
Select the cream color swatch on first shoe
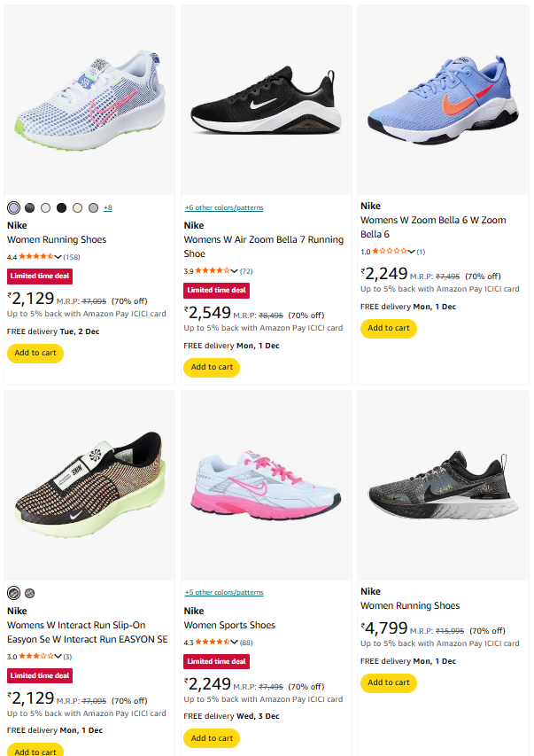(x=77, y=207)
